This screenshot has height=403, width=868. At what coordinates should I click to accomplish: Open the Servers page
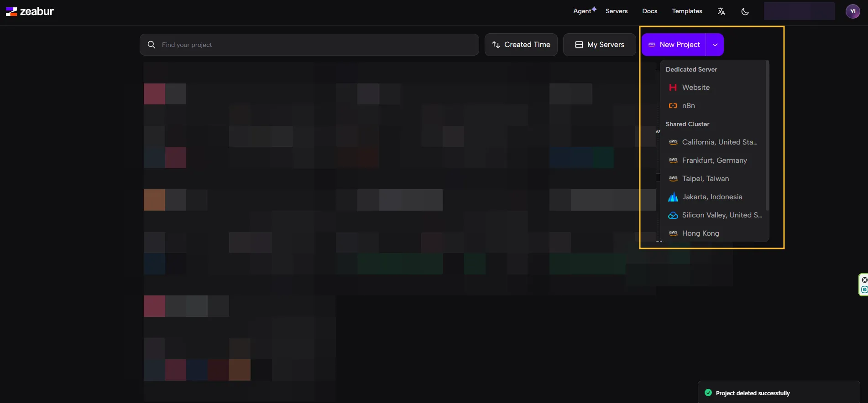(617, 11)
